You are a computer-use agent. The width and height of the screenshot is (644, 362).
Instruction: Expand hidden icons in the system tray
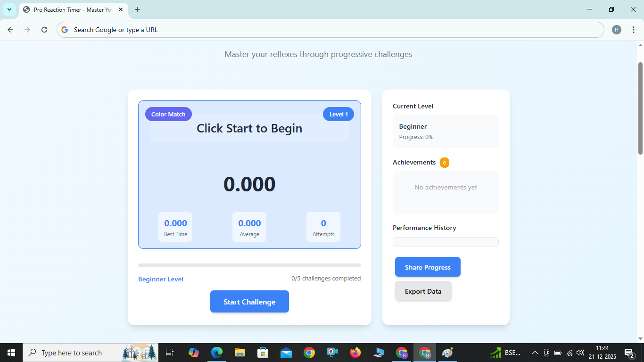pyautogui.click(x=535, y=352)
